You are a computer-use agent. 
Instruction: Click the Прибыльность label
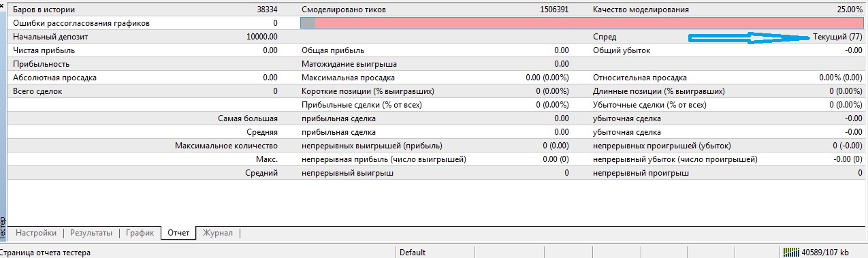[41, 64]
